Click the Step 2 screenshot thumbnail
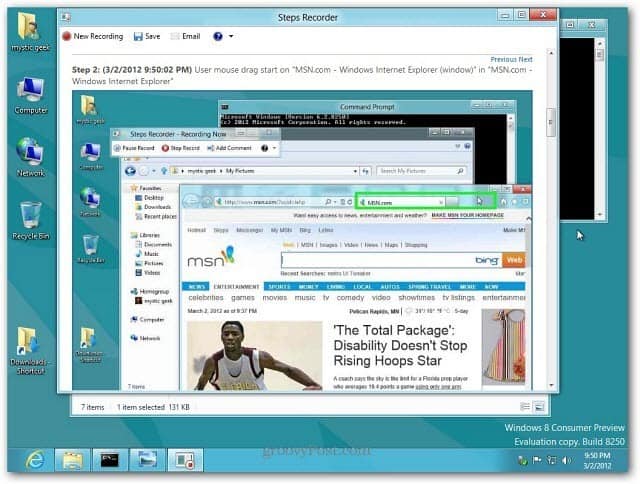Screen dimensions: 640x484 (302, 240)
